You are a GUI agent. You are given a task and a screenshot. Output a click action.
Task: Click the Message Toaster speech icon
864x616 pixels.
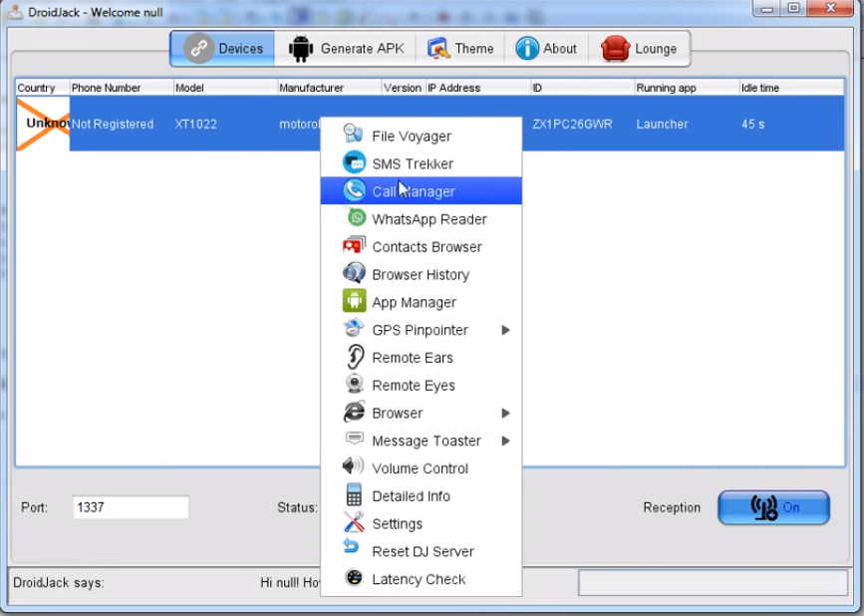(355, 438)
